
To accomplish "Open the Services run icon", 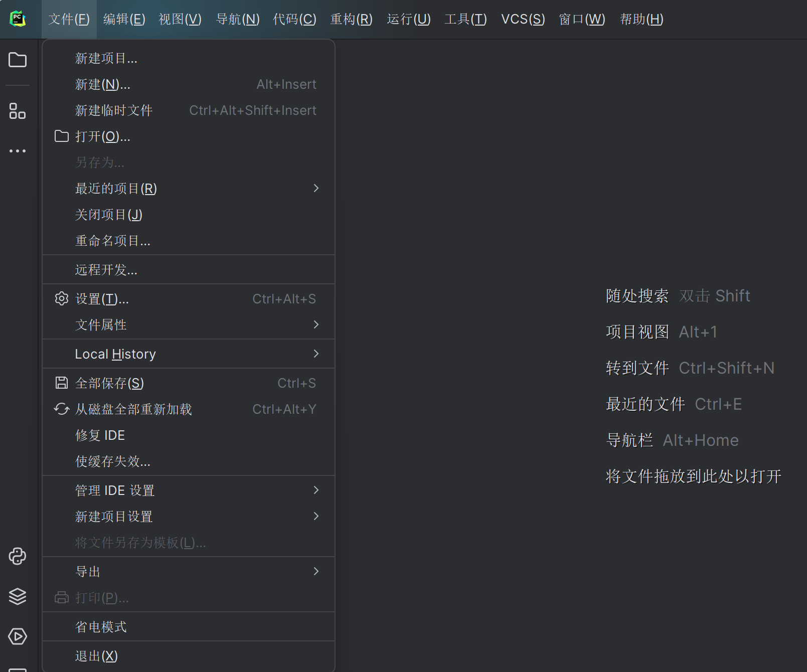I will coord(18,636).
